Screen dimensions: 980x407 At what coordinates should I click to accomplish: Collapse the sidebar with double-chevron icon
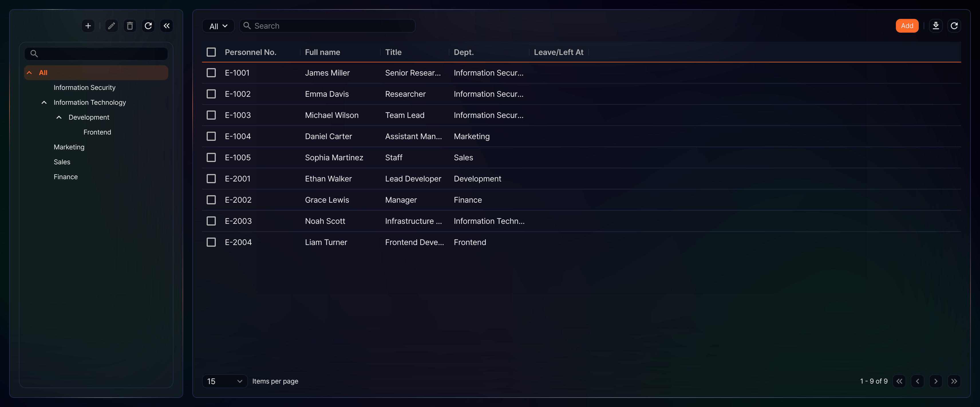(x=167, y=26)
